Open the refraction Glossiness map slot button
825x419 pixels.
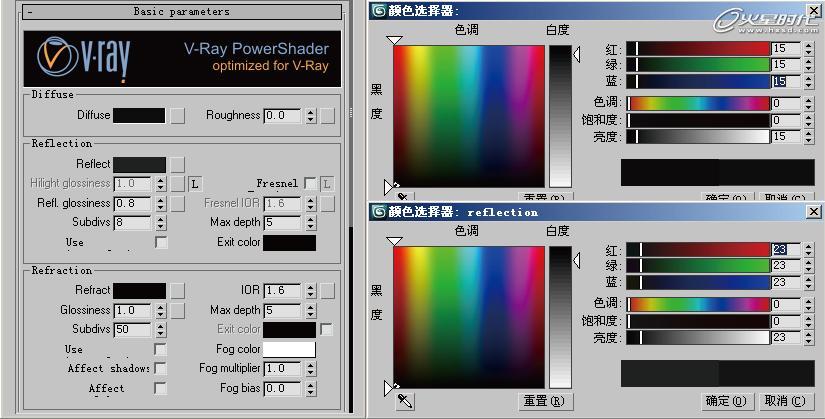(x=178, y=310)
